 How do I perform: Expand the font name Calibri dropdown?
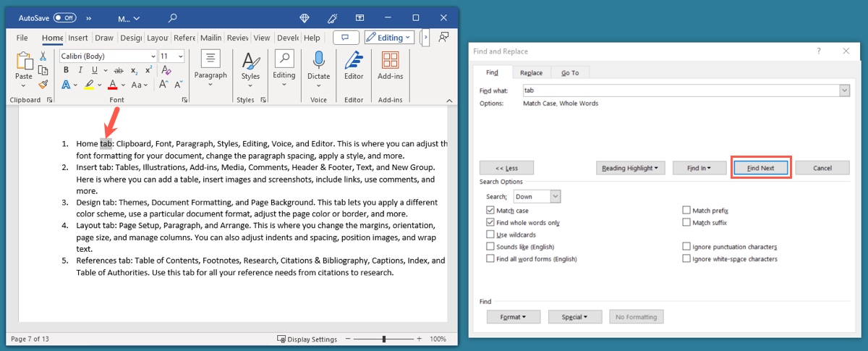153,56
